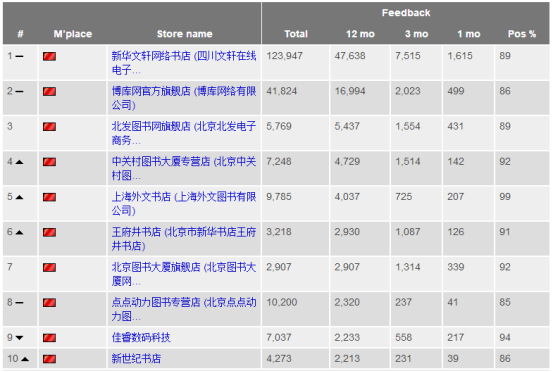
Task: Select the 12 mo value 16,994
Action: click(x=350, y=91)
